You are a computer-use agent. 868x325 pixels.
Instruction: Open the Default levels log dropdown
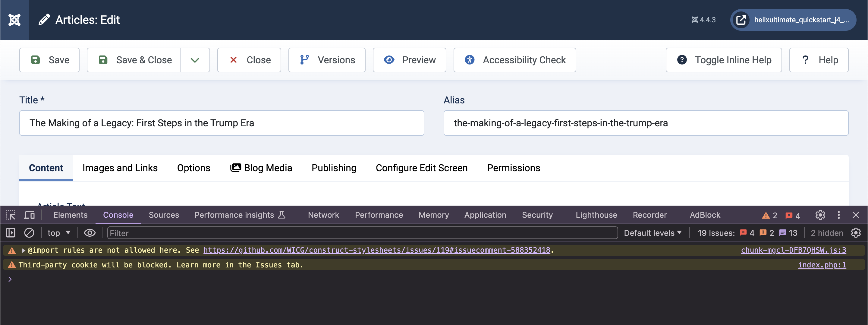652,233
